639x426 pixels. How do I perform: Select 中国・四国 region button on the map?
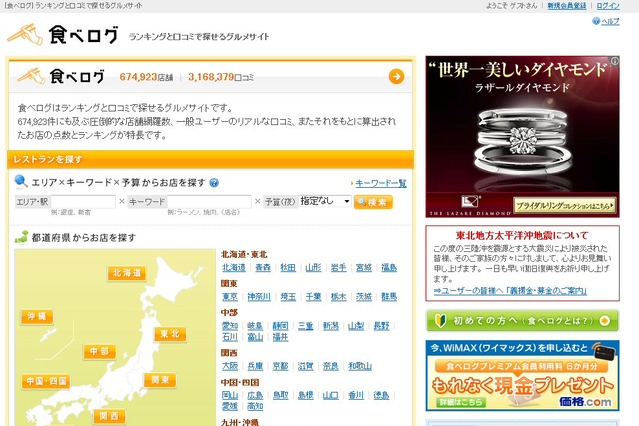coord(46,382)
